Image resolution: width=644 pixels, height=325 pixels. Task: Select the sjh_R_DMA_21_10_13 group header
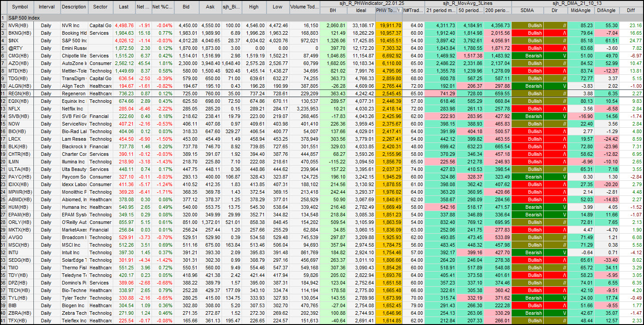577,3
